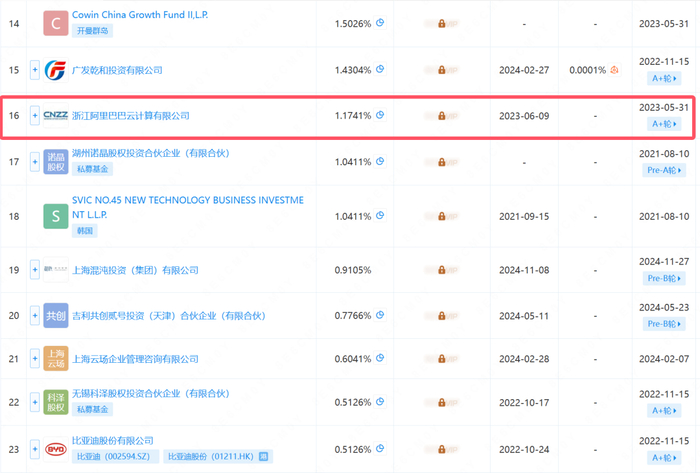Open SVIC NO.45 NEW TECHNOLOGY BUSINESS INVESTMENT link
700x473 pixels.
point(188,207)
